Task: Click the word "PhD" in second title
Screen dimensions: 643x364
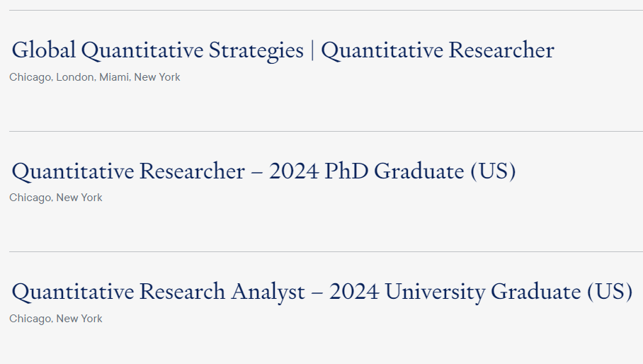Action: [346, 171]
